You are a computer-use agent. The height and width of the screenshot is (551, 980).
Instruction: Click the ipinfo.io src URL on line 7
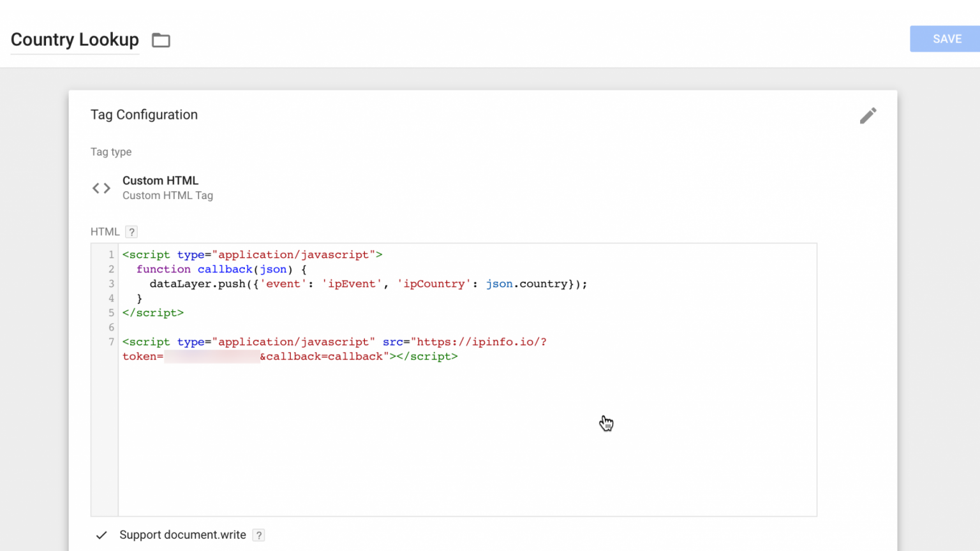tap(482, 342)
